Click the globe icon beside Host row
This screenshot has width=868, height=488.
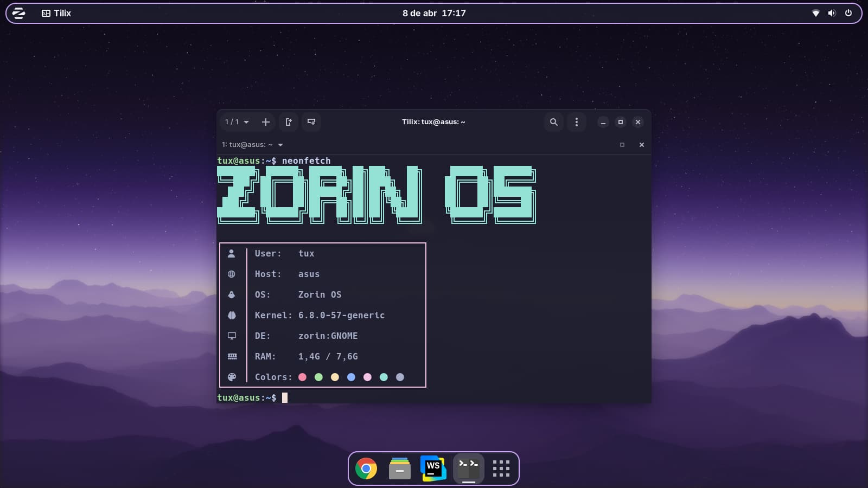point(232,274)
